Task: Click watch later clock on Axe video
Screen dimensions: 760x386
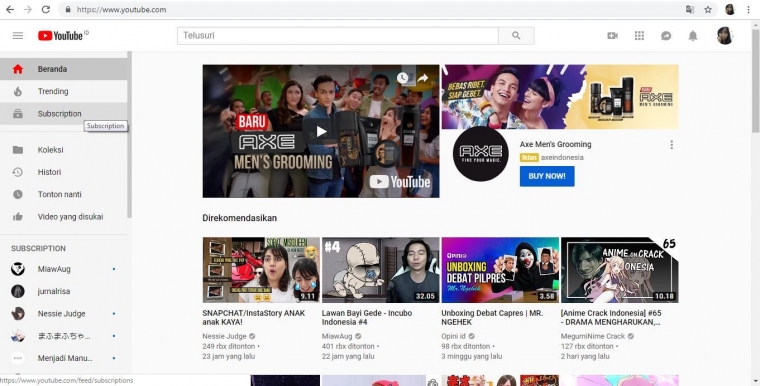Action: point(402,78)
